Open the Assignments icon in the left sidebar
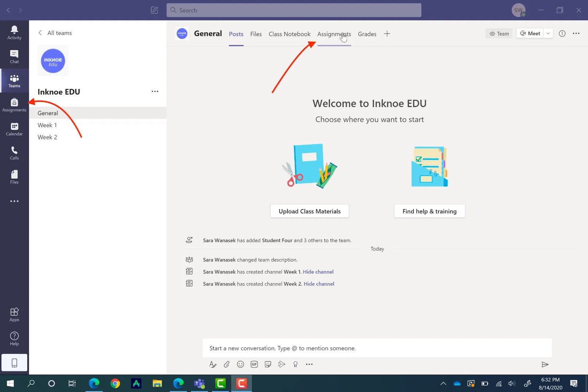Screen dimensions: 588x392 [14, 105]
